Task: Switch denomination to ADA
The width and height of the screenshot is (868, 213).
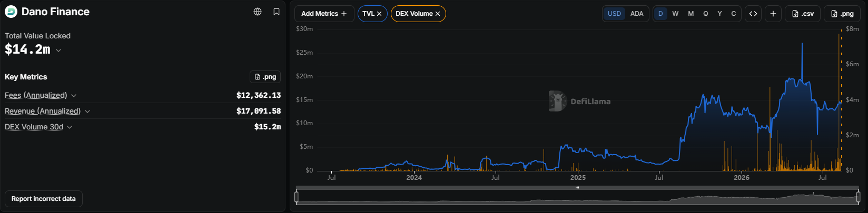Action: pyautogui.click(x=637, y=14)
